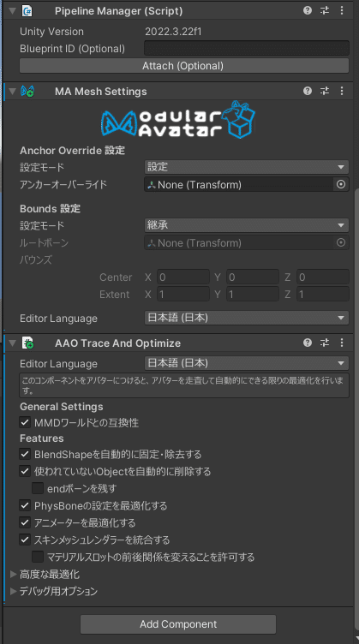Enable マテリアルスロットの前後関係を変えることを許可する checkbox
Viewport: 359px width, 644px height.
coord(38,557)
